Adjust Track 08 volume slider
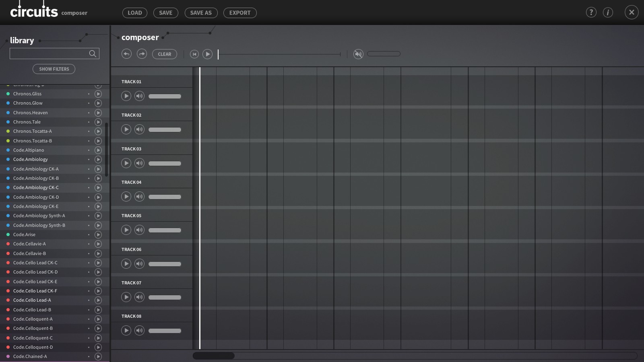 (165, 331)
